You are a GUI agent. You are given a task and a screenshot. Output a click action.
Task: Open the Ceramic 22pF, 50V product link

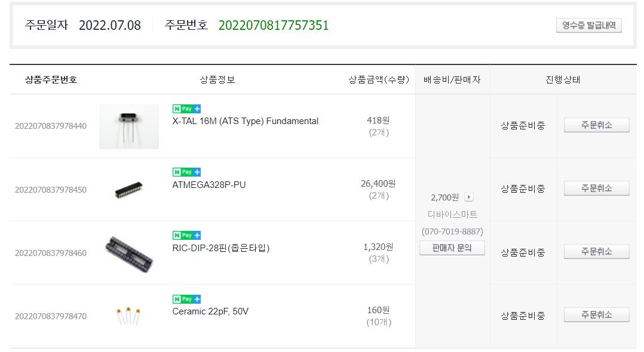click(210, 311)
